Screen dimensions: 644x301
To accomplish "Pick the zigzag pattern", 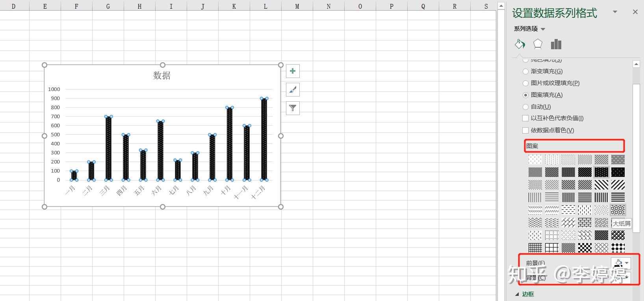I will (x=535, y=223).
